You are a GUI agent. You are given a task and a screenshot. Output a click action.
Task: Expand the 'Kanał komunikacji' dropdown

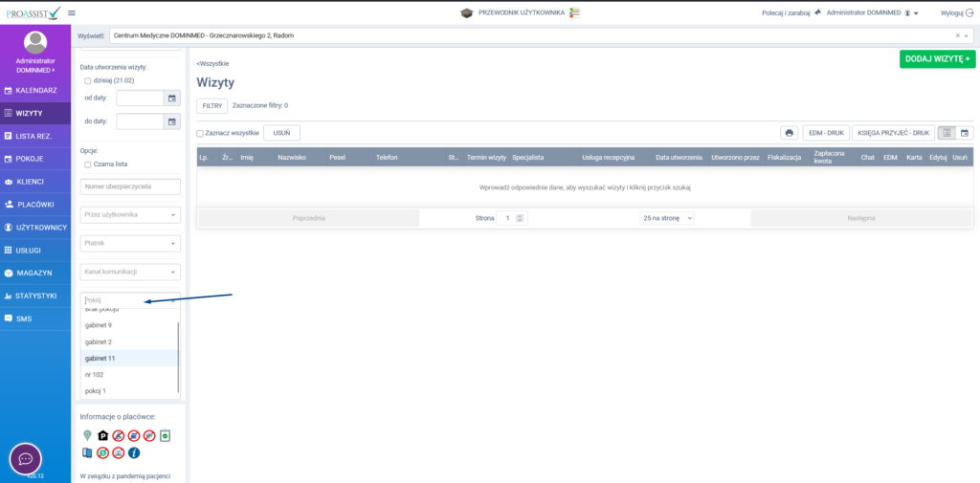[130, 272]
